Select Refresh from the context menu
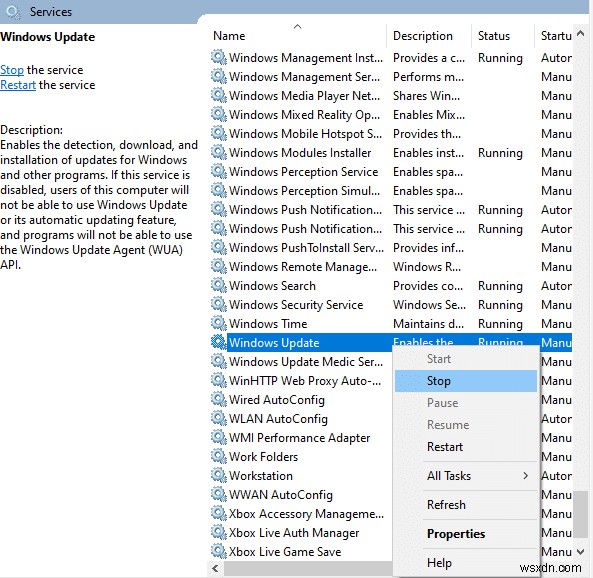This screenshot has height=578, width=593. click(466, 505)
